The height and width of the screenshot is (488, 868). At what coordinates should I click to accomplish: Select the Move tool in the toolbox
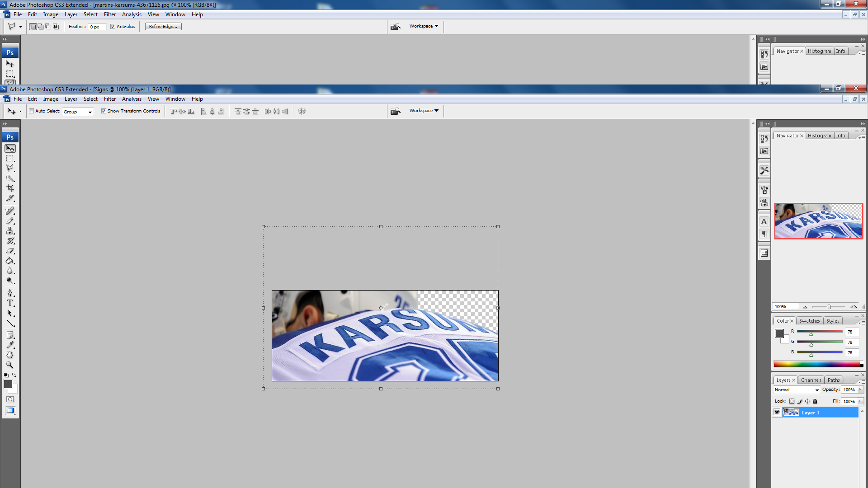tap(10, 149)
